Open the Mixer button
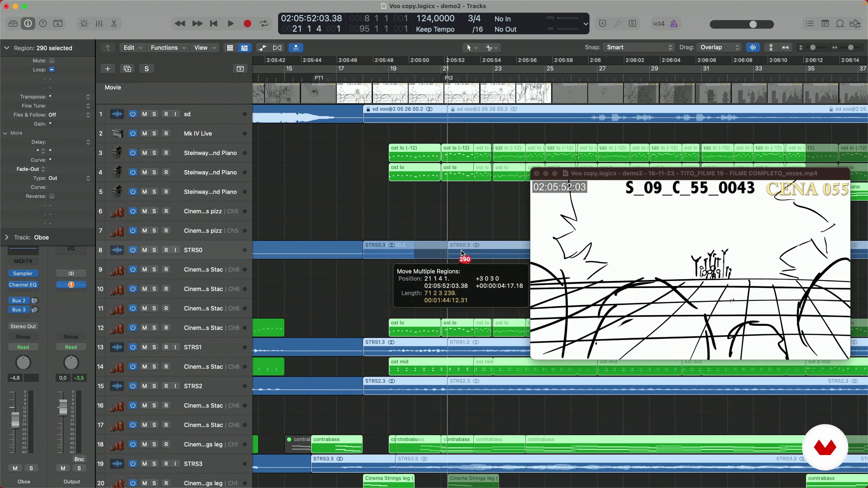868x488 pixels. point(99,23)
